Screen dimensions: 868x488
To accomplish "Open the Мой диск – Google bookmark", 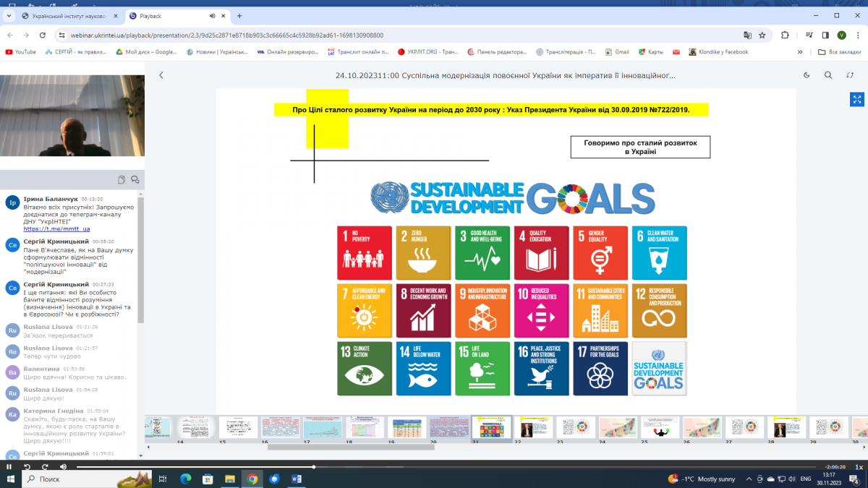I will point(145,52).
